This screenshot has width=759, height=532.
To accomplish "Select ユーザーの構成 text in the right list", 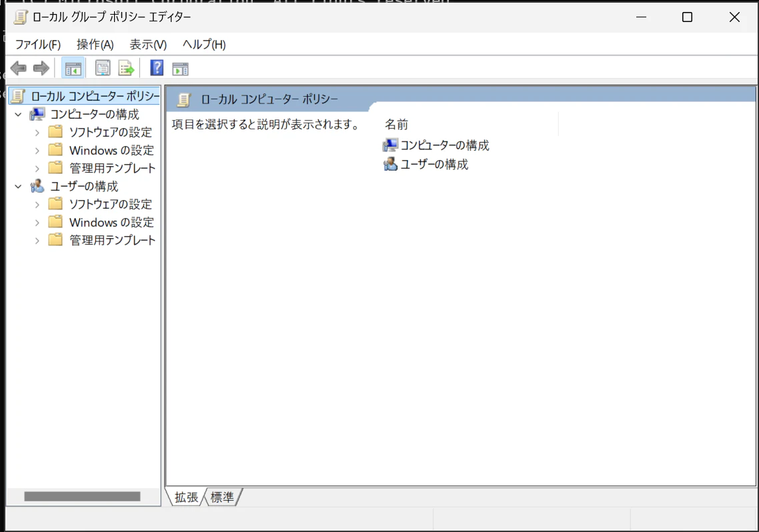I will coord(434,165).
